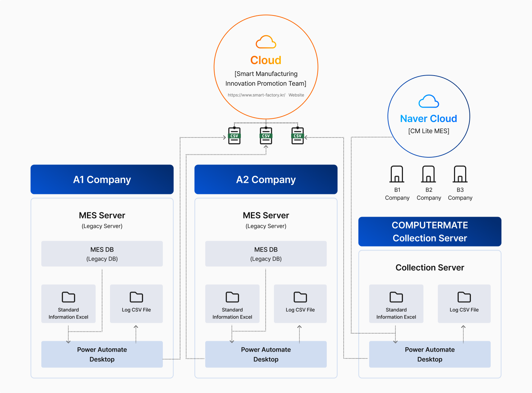Screen dimensions: 532x393
Task: Click the CSV file icon fed by A2 Company
Action: pyautogui.click(x=266, y=136)
